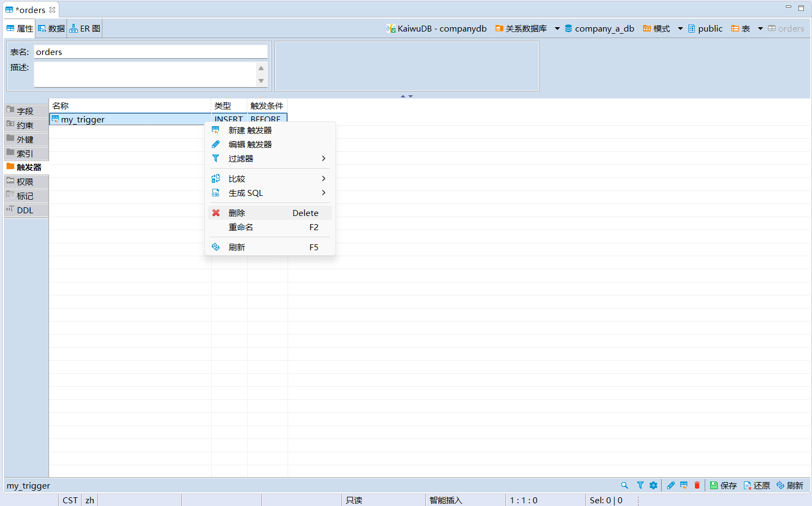Click the 还原 revert button
The image size is (812, 506).
pyautogui.click(x=757, y=485)
